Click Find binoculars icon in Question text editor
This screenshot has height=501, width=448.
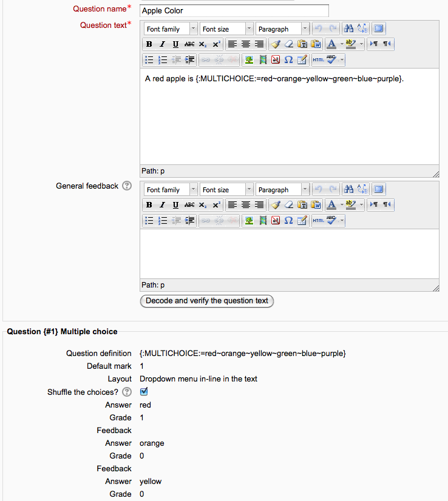click(x=348, y=29)
